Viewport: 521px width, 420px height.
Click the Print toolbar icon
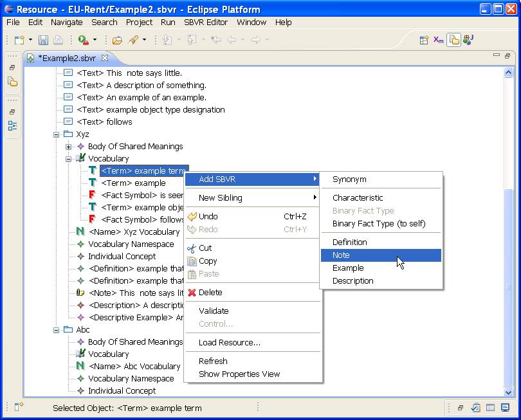(x=58, y=41)
